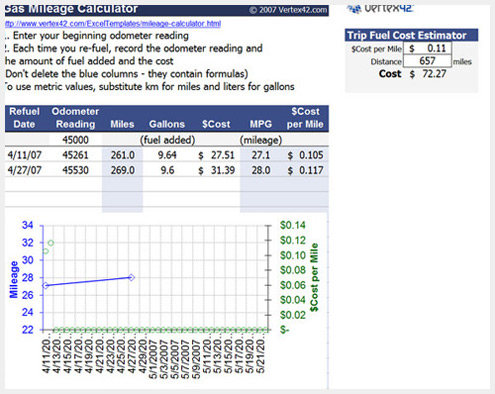Click the blue mileage trend line
495x394 pixels.
[x=89, y=281]
